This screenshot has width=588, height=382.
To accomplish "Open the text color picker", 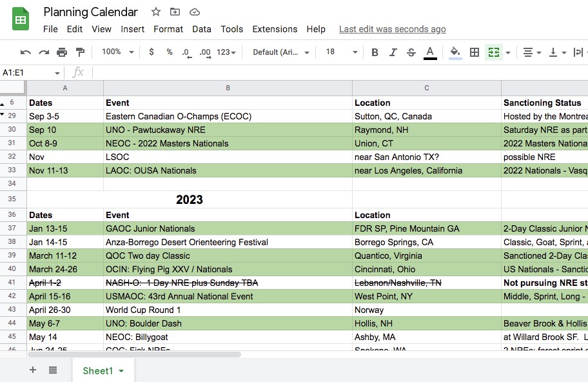I will (x=430, y=52).
